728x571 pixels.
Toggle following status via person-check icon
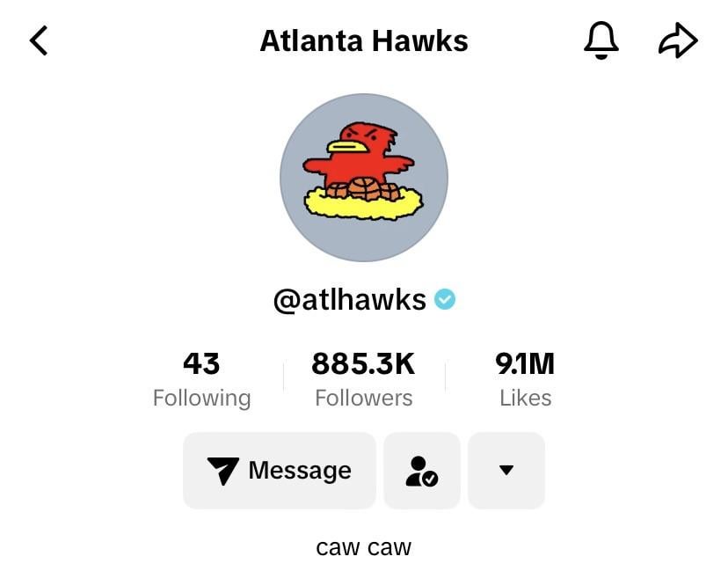(421, 471)
